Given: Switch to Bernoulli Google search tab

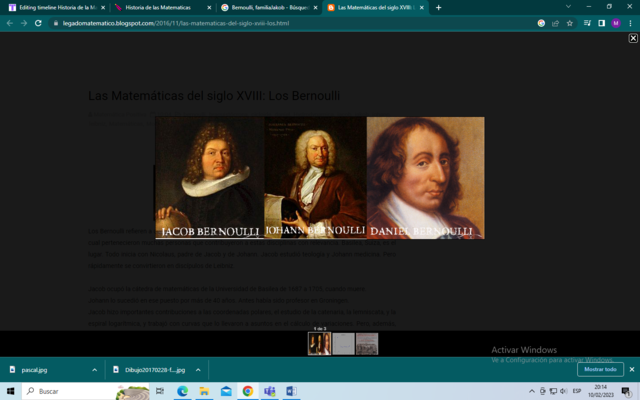Looking at the screenshot, I should click(x=268, y=7).
